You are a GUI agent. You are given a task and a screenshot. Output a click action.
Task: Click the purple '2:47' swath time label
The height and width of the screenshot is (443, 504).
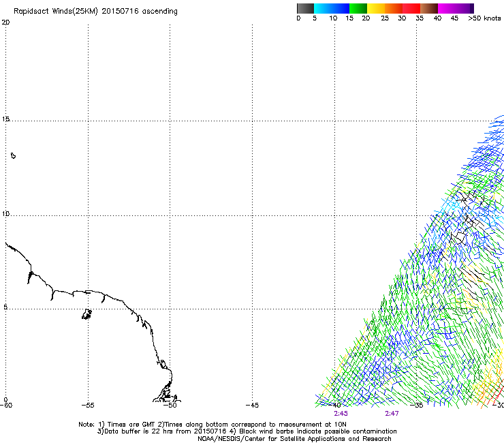point(392,414)
